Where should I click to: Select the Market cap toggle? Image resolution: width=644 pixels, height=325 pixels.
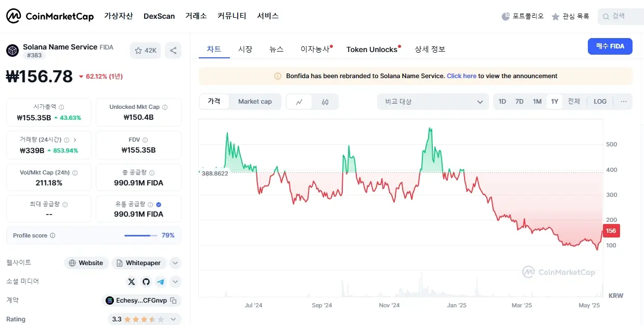click(x=255, y=102)
